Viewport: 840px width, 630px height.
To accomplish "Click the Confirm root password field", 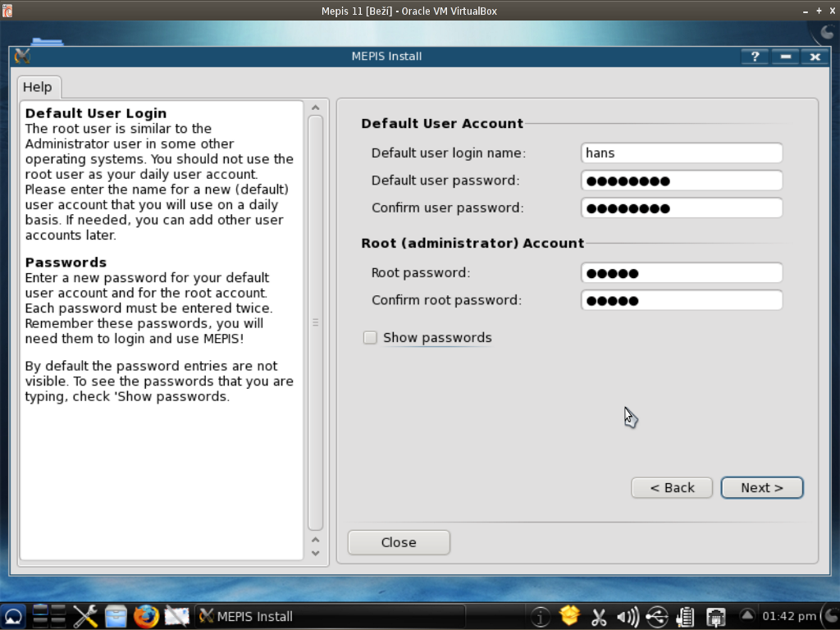I will coord(682,300).
